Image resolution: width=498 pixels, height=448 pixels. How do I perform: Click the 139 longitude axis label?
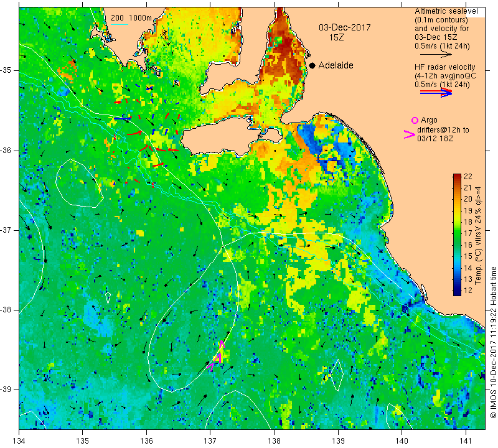(338, 441)
